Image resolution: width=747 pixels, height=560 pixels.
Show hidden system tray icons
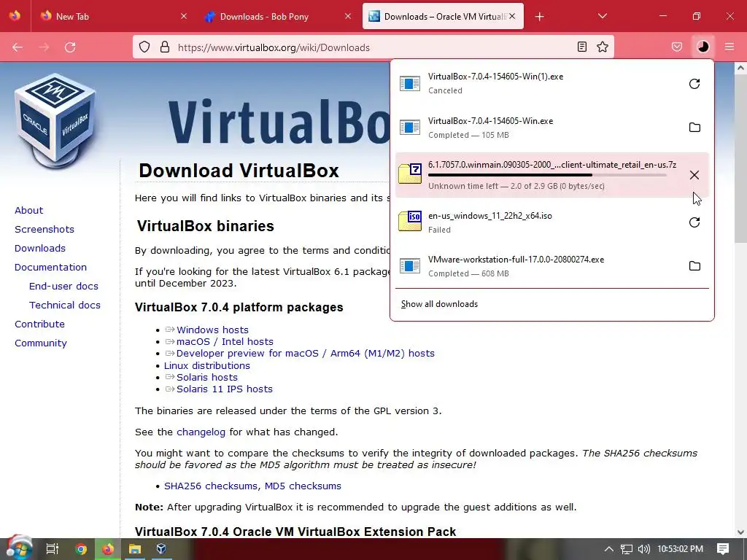click(608, 549)
